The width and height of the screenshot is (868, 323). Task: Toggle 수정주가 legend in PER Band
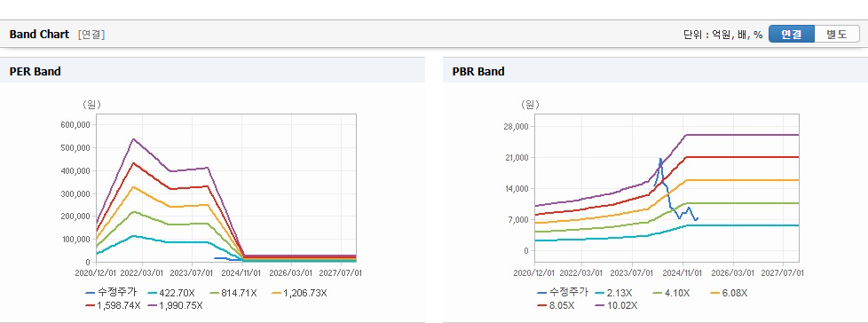110,293
